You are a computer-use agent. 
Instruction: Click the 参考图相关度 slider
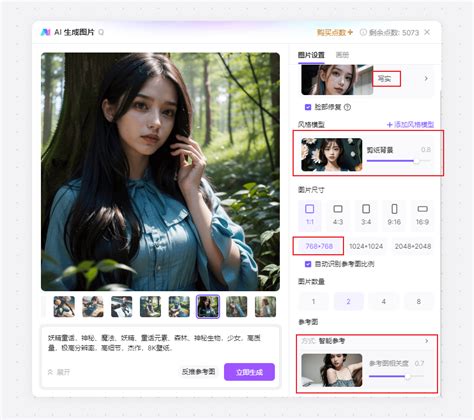pos(396,376)
